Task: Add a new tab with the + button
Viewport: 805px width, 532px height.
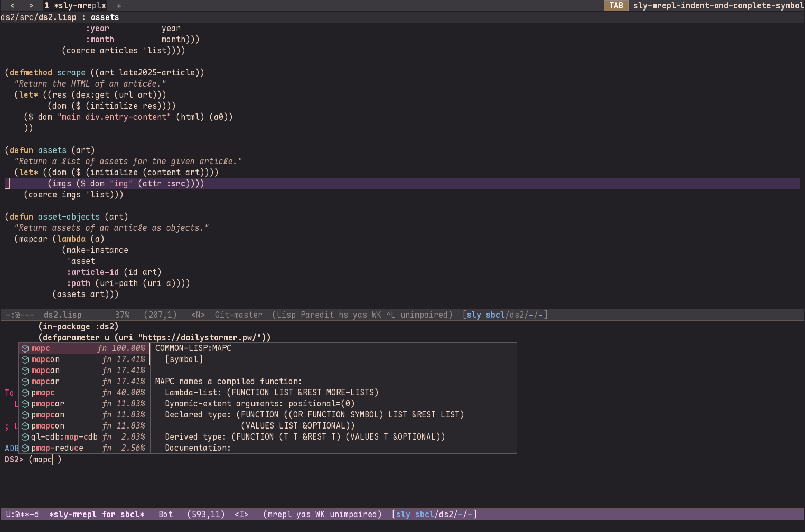Action: coord(119,6)
